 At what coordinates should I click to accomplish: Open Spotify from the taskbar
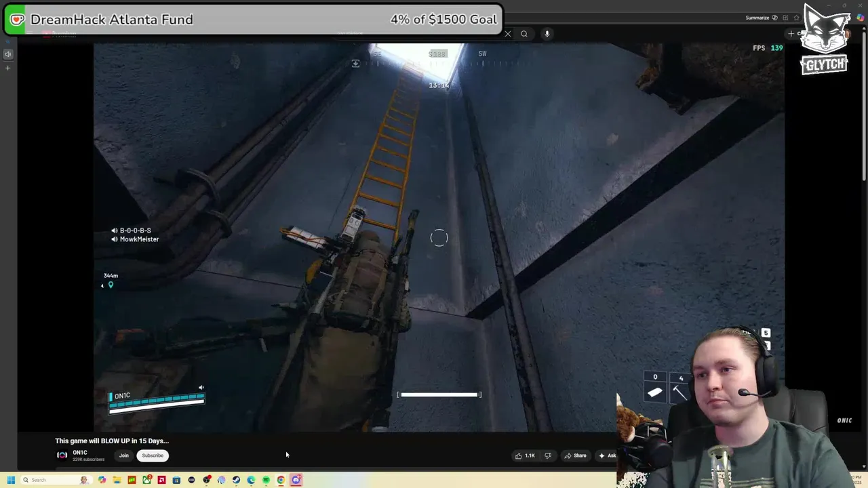[266, 480]
